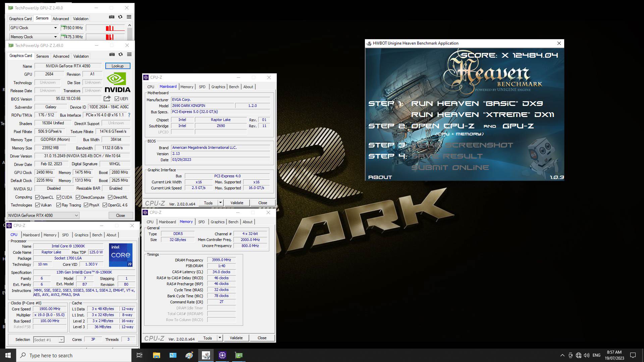644x362 pixels.
Task: Click CPU-Z Memory window title icon
Action: click(x=145, y=213)
